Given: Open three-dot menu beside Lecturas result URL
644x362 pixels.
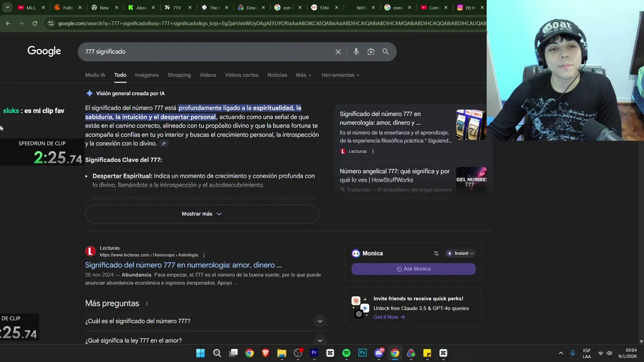Looking at the screenshot, I should (x=204, y=255).
